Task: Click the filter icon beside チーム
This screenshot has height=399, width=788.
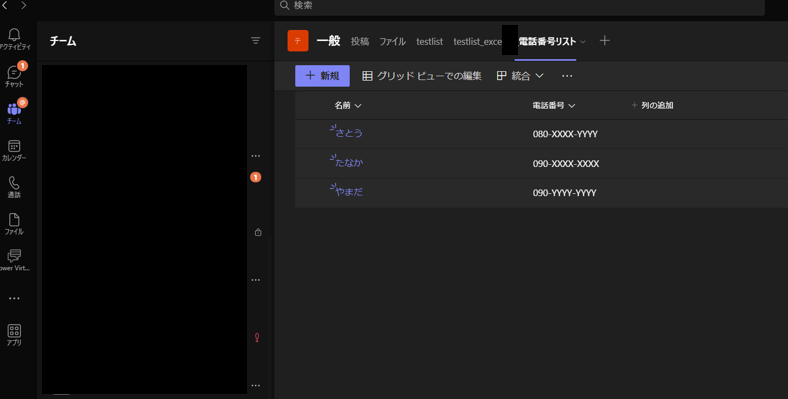Action: (x=256, y=41)
